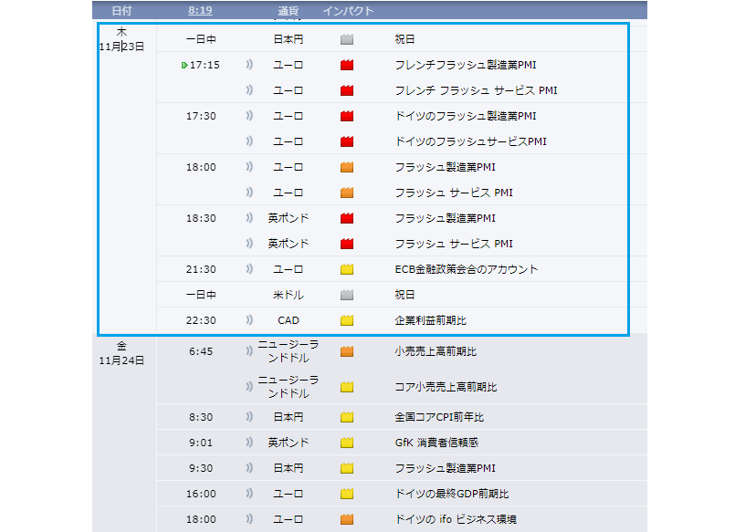This screenshot has width=756, height=532.
Task: Click the 通貨 column header
Action: click(289, 11)
